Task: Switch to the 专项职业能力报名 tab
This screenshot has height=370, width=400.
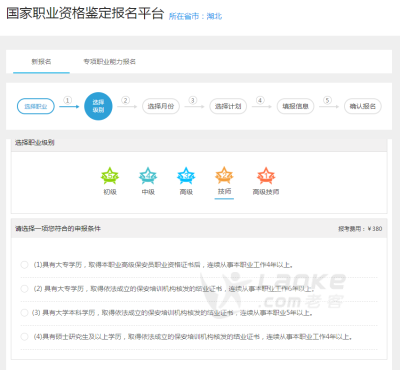Action: 109,62
